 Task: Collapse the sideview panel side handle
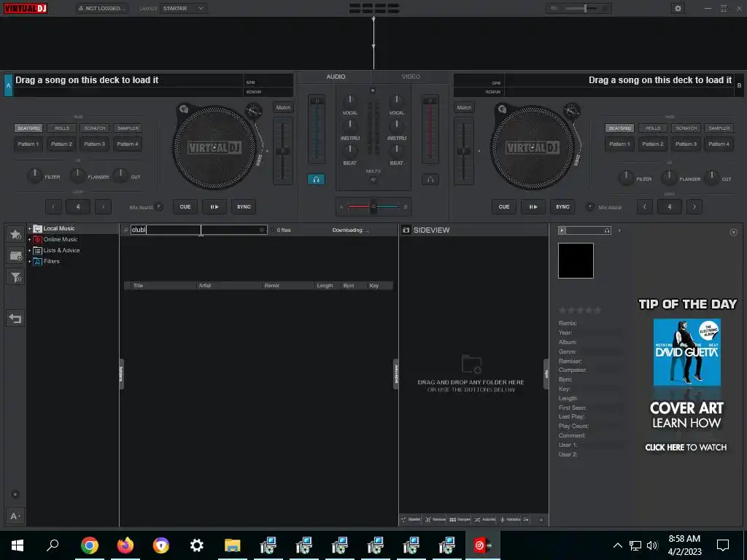point(395,374)
